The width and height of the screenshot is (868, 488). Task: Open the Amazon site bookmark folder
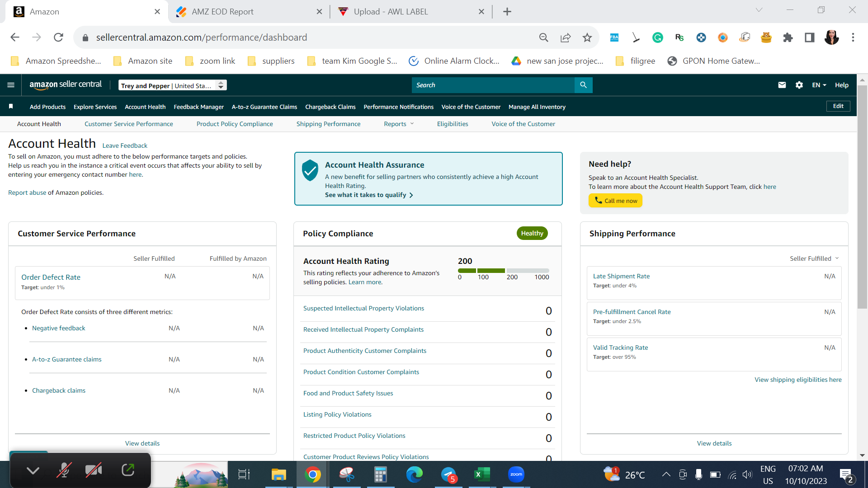[143, 61]
